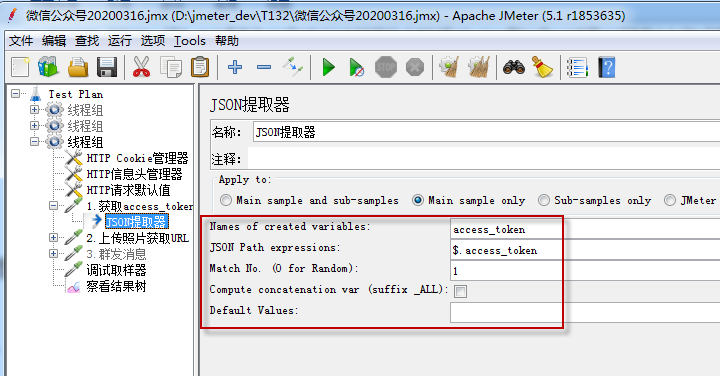Click the Shutdown gray X icon
This screenshot has height=376, width=720.
[x=415, y=67]
